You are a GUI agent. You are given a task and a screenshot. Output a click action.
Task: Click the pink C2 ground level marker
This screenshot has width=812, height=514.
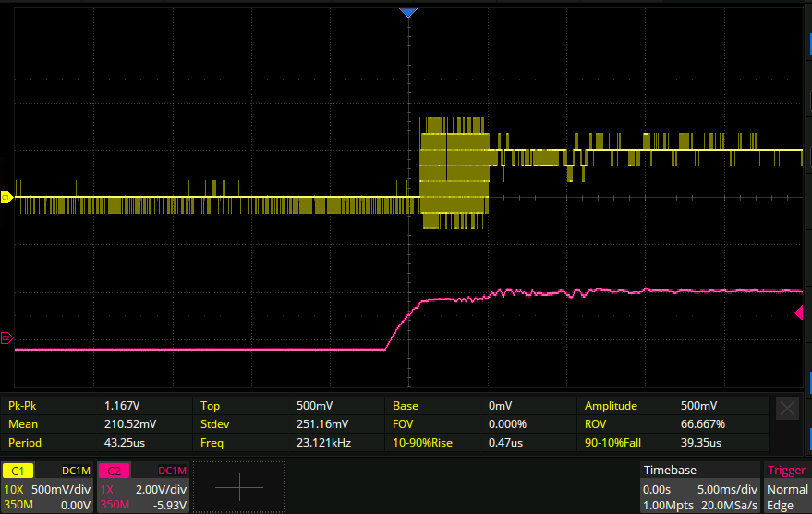pos(6,338)
